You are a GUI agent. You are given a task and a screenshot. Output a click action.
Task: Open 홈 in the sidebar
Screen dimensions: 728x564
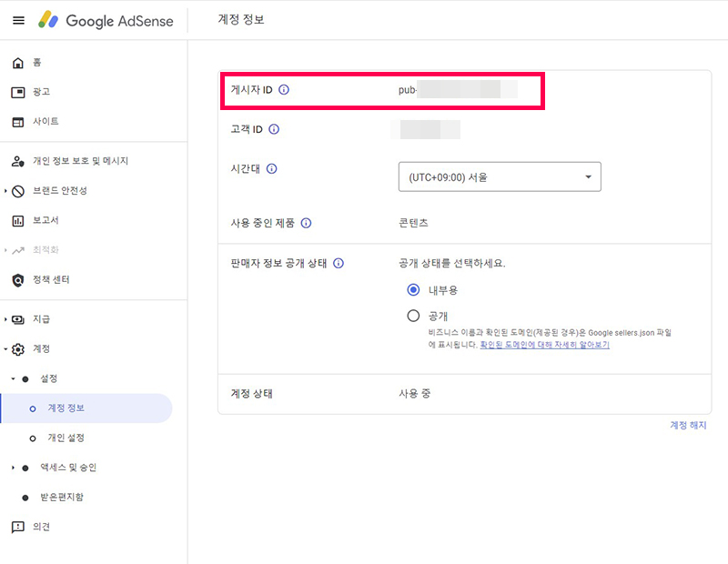tap(37, 63)
